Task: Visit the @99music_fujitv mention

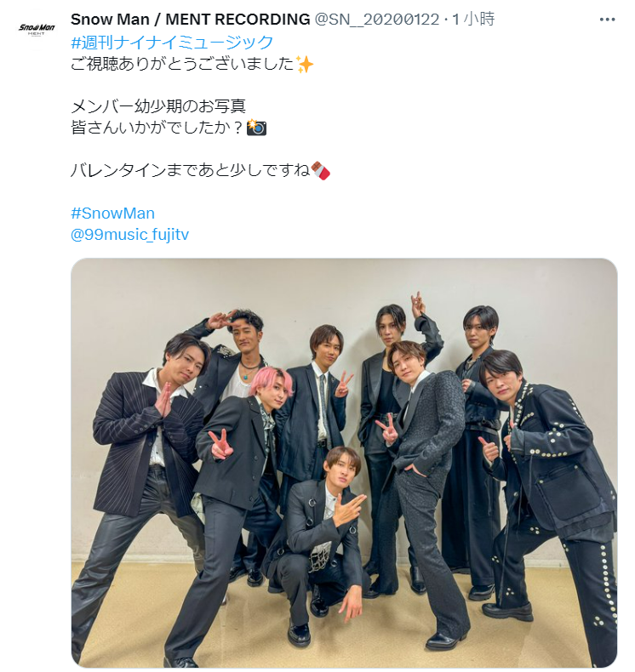Action: tap(130, 235)
